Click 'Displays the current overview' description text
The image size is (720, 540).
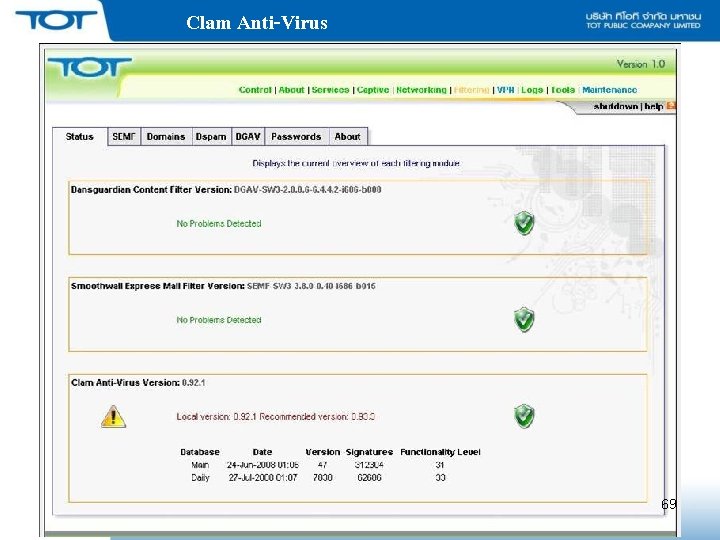(x=356, y=163)
